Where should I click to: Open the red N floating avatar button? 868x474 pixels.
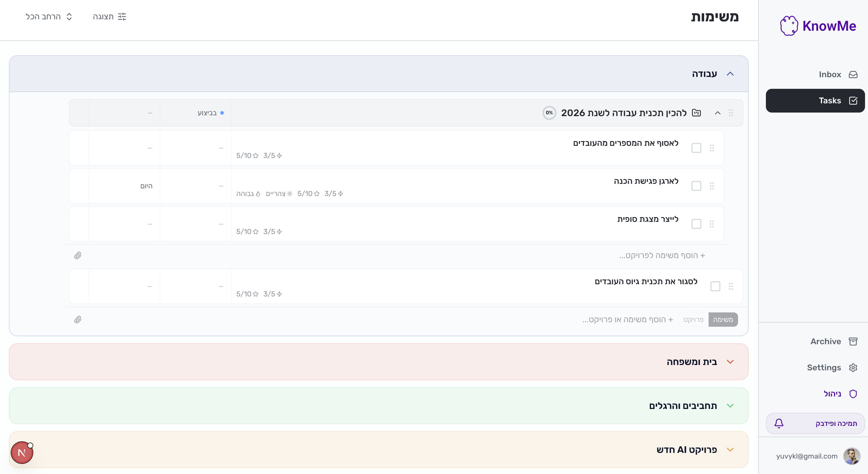pos(22,453)
